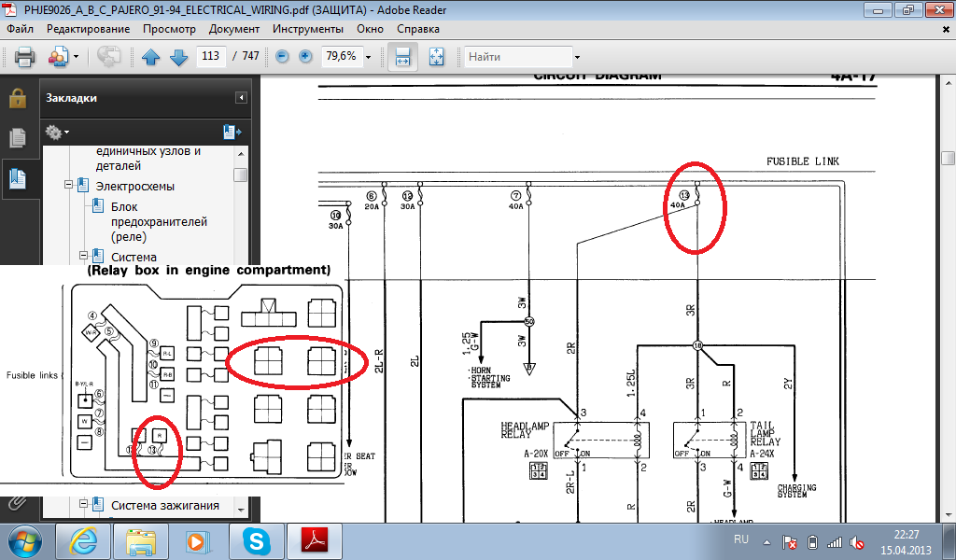The height and width of the screenshot is (560, 956).
Task: Select the Система зажигания bookmark
Action: tap(164, 505)
